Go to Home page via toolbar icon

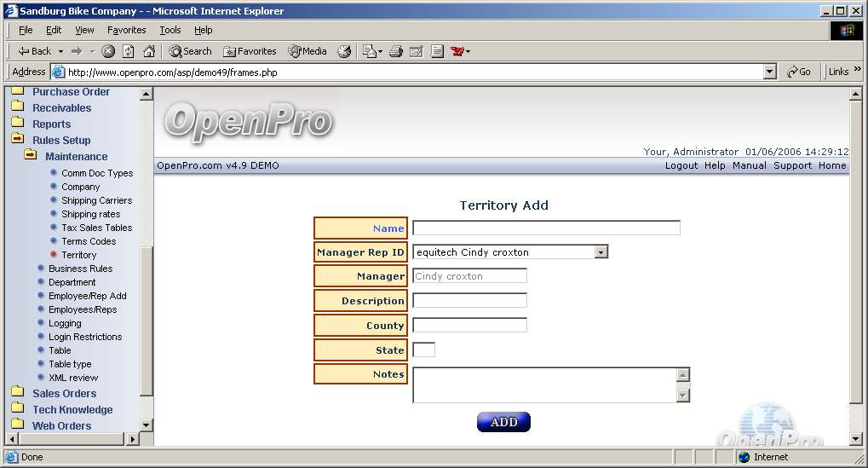(149, 51)
